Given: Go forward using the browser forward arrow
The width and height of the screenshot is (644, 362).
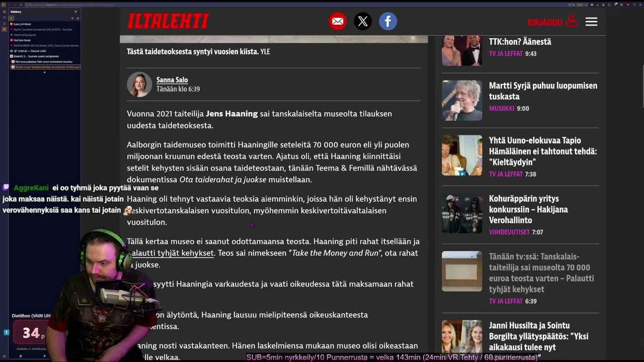Looking at the screenshot, I should (x=15, y=5).
